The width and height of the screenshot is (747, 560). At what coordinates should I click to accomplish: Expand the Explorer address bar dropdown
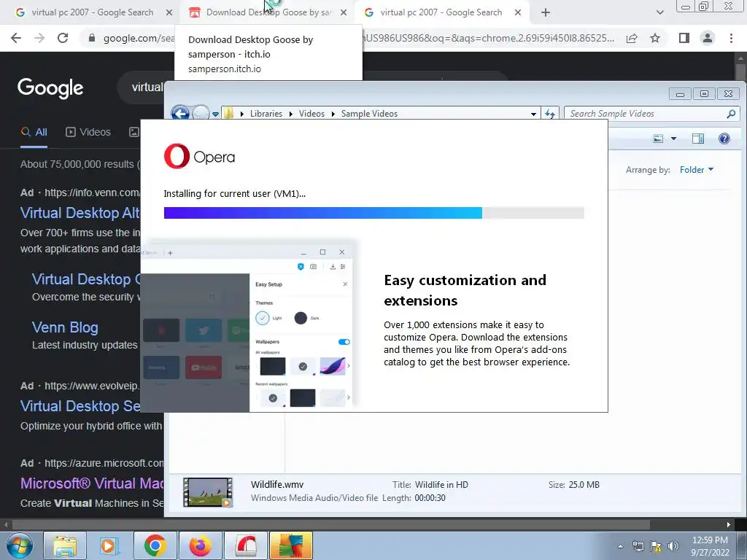(x=533, y=114)
